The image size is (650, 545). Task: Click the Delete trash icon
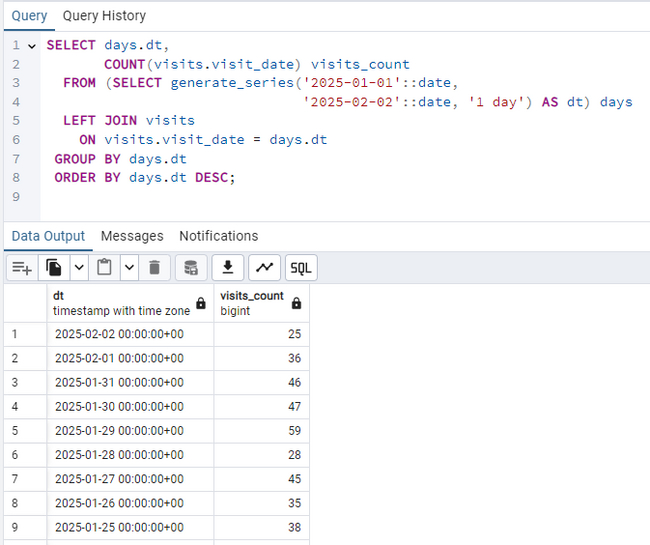(x=155, y=268)
